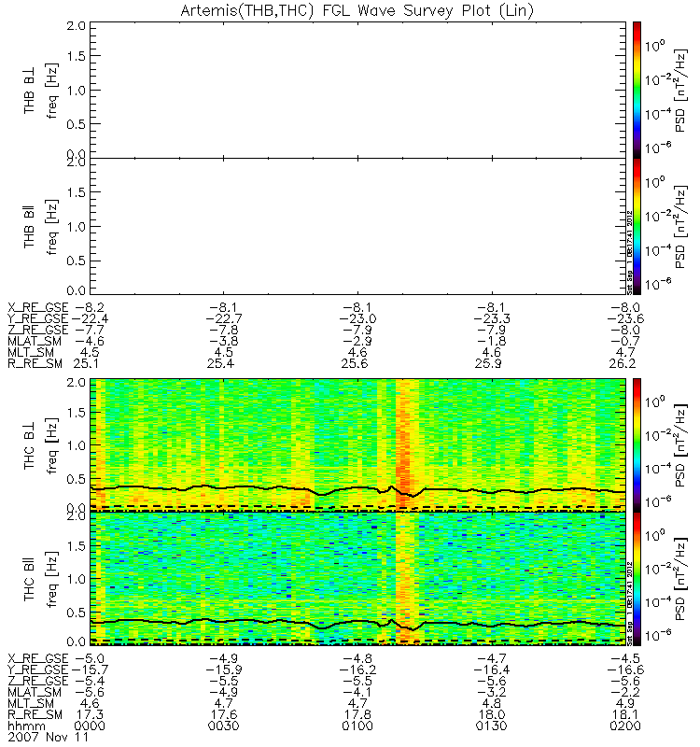Image resolution: width=700 pixels, height=747 pixels.
Task: Click the Y_RE_GSE value -16.6
Action: (625, 669)
